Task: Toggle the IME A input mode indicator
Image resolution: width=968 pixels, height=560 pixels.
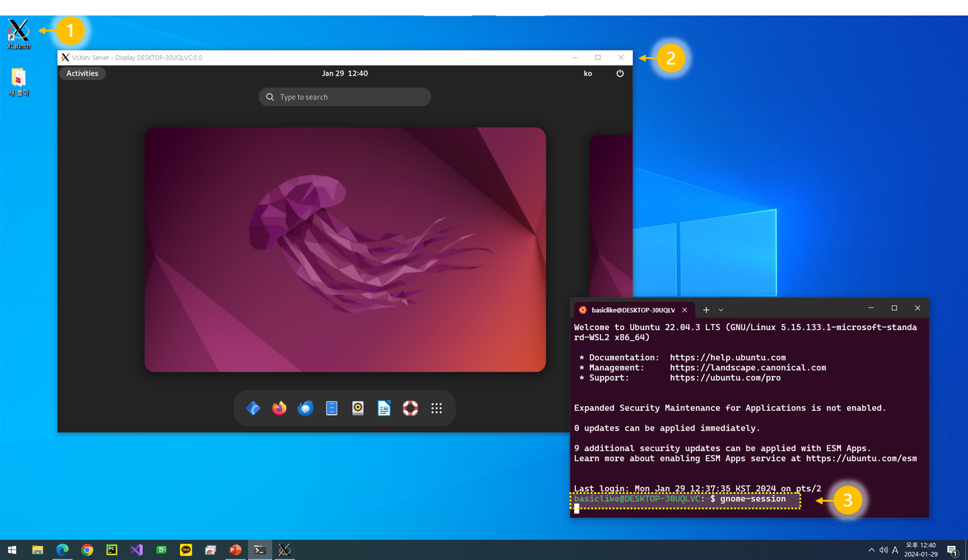Action: (x=895, y=550)
